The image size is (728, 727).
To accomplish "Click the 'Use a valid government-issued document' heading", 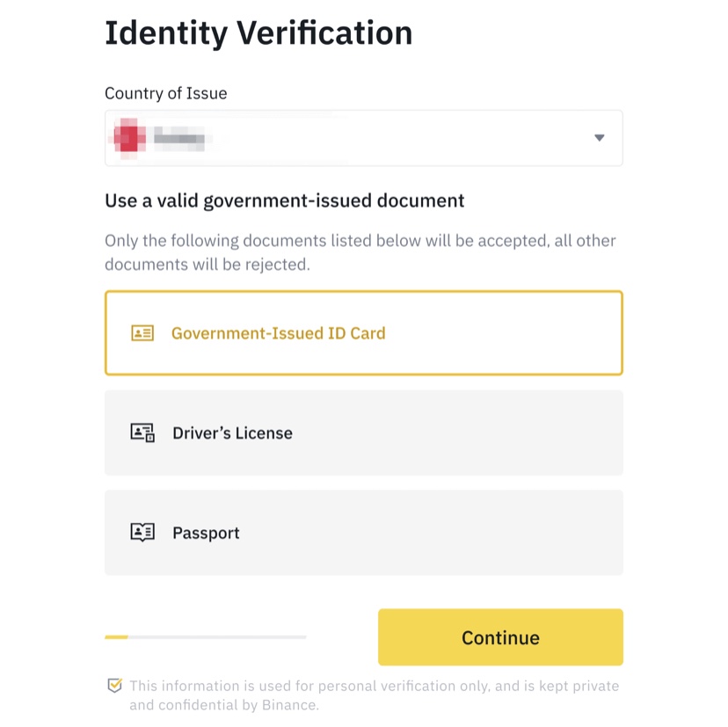I will tap(284, 200).
